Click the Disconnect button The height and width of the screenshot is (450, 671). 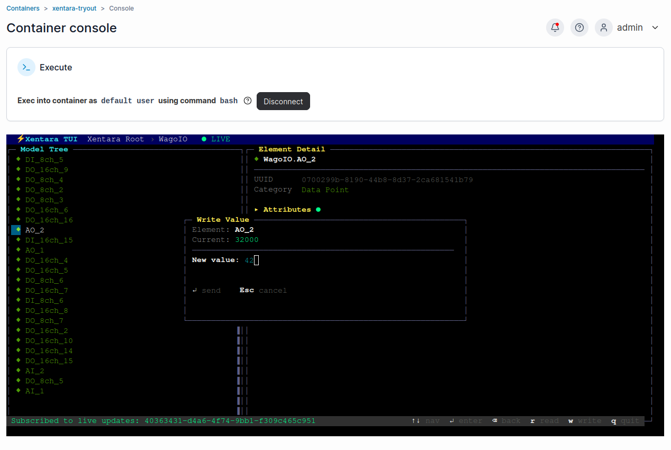pyautogui.click(x=283, y=101)
